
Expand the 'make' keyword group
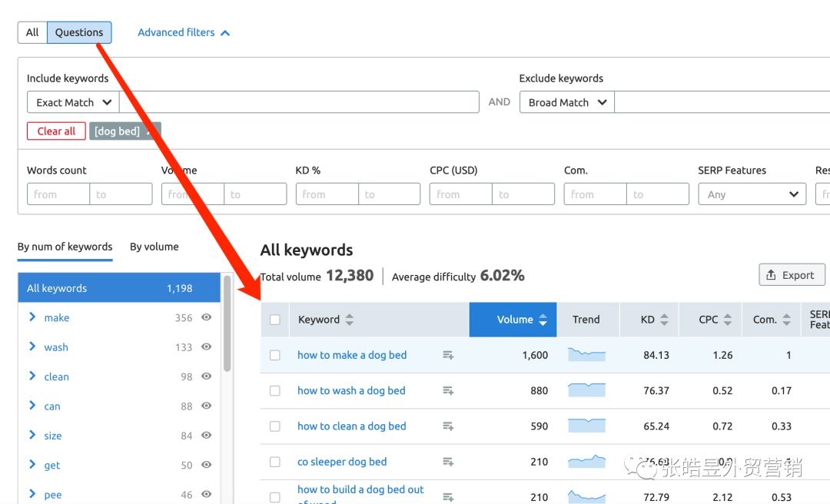pyautogui.click(x=32, y=317)
